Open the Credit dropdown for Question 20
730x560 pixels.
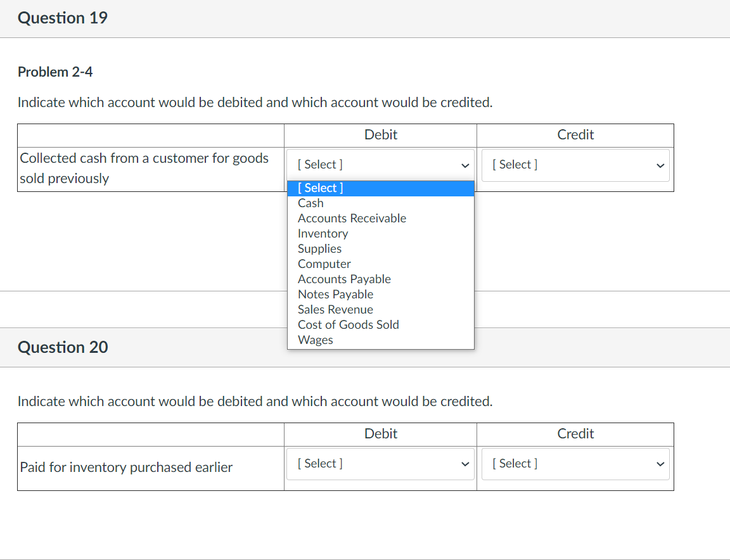pos(574,464)
